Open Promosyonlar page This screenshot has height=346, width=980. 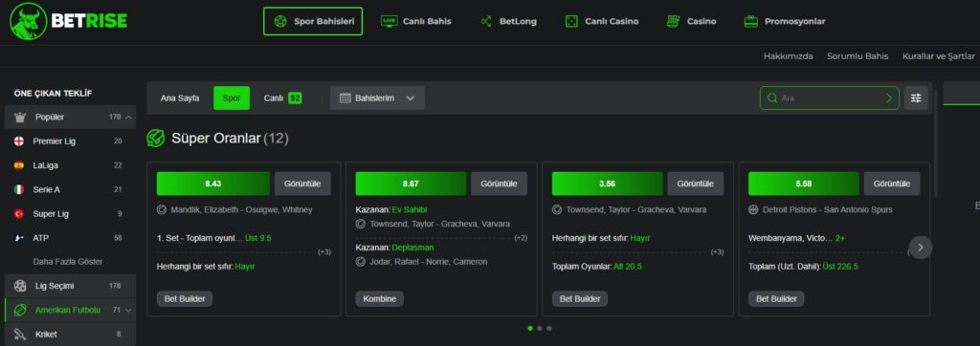point(785,21)
